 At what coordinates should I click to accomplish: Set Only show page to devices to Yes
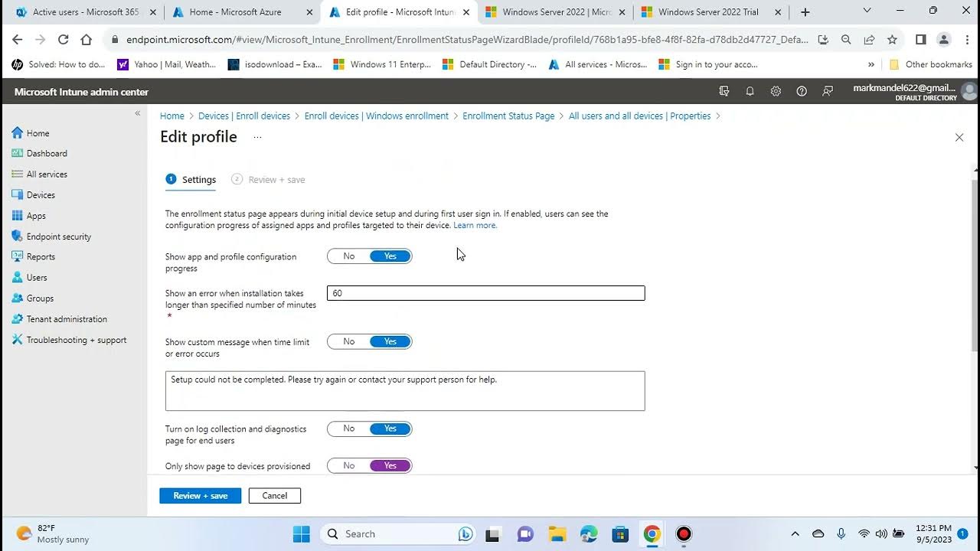pos(390,465)
